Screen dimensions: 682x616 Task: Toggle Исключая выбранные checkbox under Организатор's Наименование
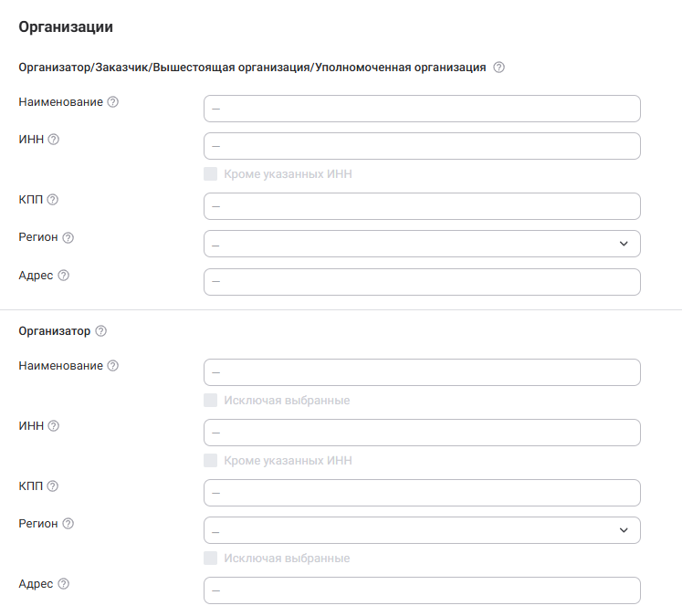[x=211, y=400]
